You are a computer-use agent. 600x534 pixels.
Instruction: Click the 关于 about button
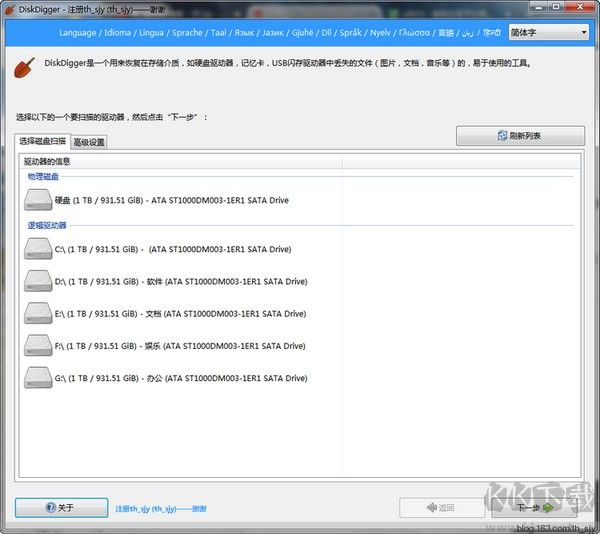pyautogui.click(x=61, y=508)
